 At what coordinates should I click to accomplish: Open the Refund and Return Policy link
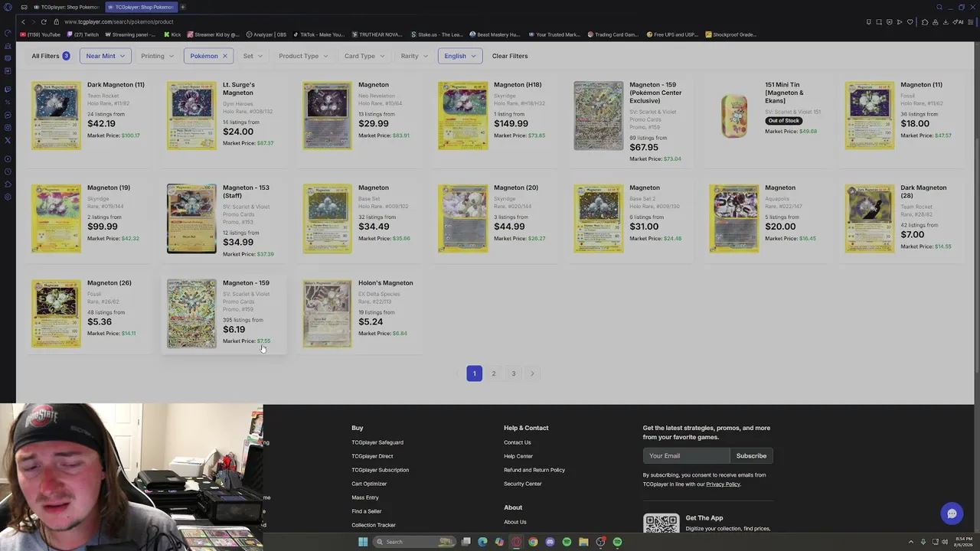click(x=534, y=470)
